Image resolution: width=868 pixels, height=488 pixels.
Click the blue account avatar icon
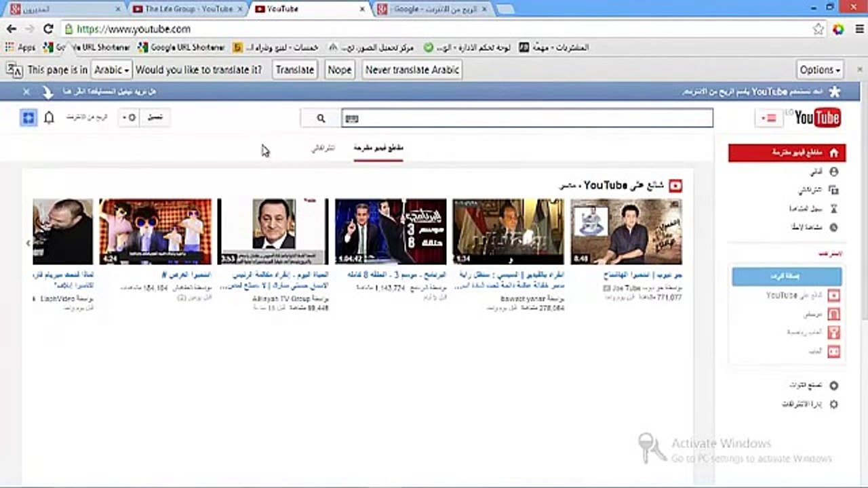tap(28, 118)
